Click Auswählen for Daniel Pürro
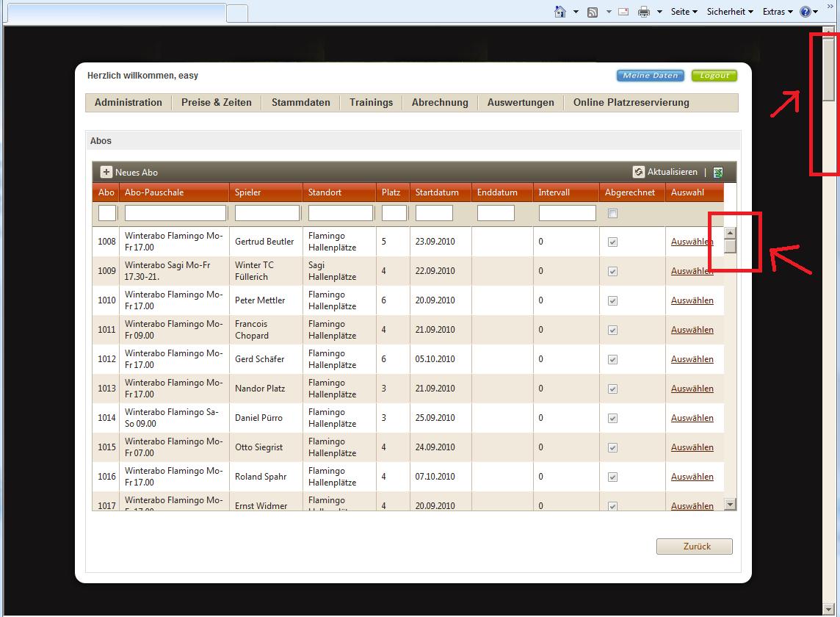The image size is (840, 617). [x=692, y=418]
